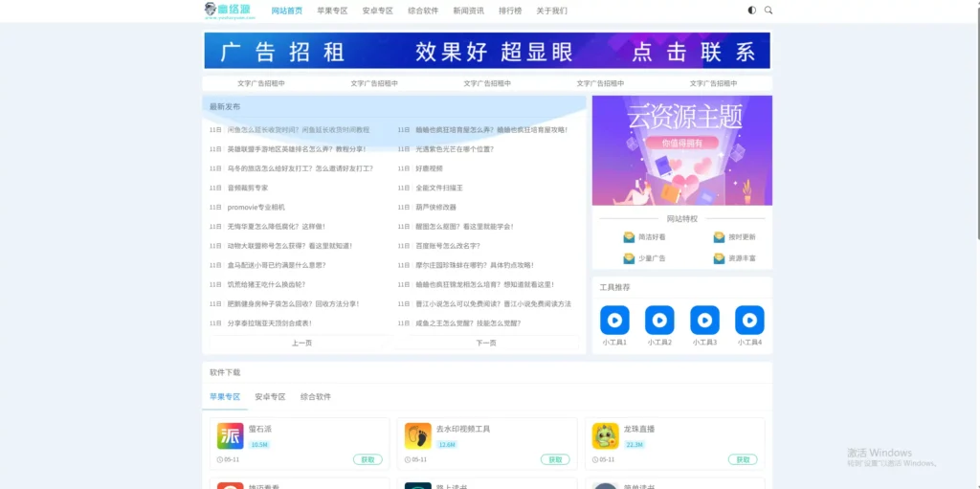Open the 去水印视频工具 footprint app icon
Screen dimensions: 980x489
[417, 435]
